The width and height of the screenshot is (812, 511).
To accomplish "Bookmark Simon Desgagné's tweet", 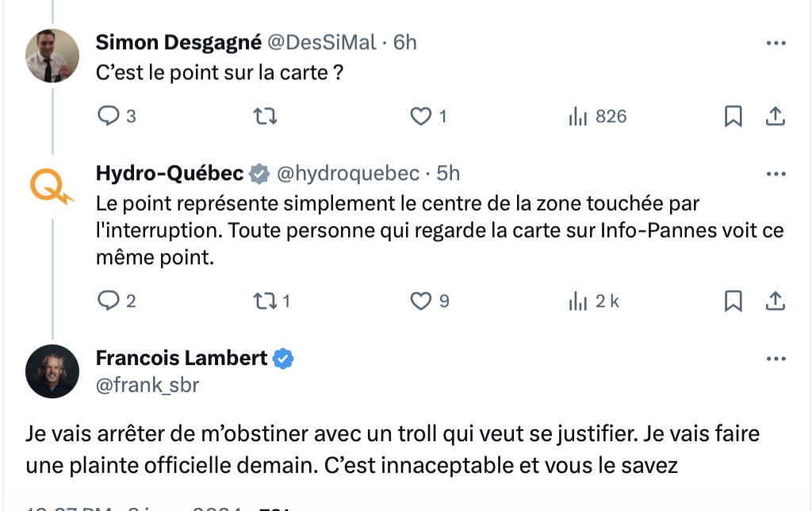I will point(733,116).
